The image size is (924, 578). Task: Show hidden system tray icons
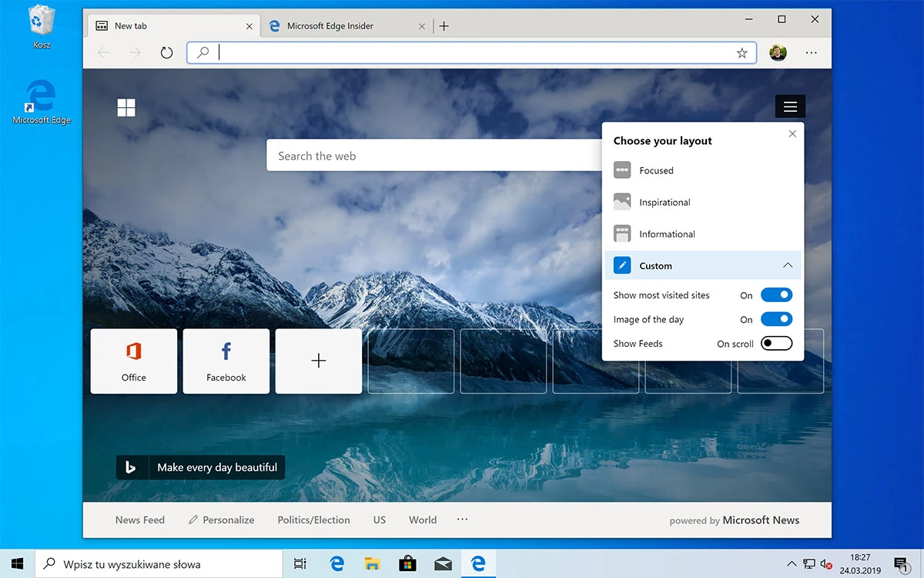point(792,564)
